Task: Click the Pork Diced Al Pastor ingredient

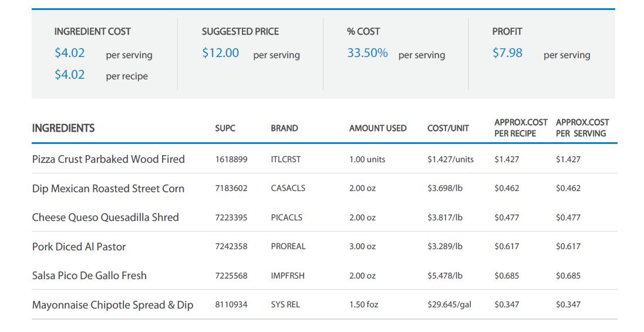Action: pos(79,247)
